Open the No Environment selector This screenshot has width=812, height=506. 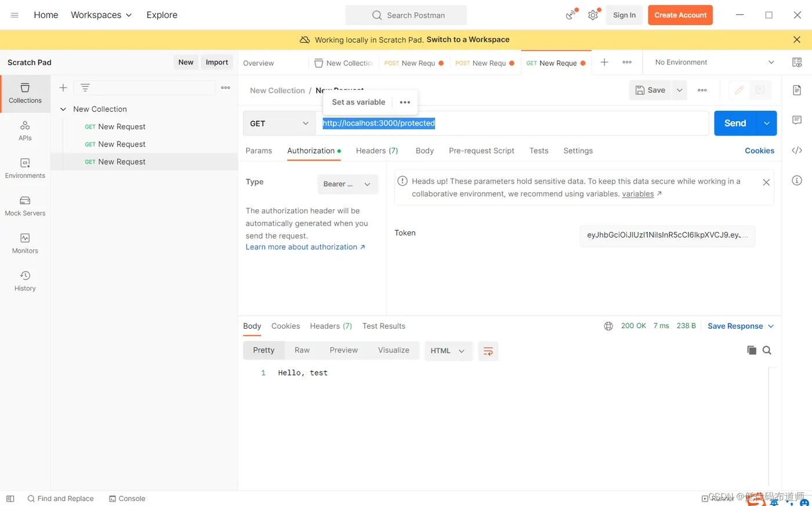714,62
